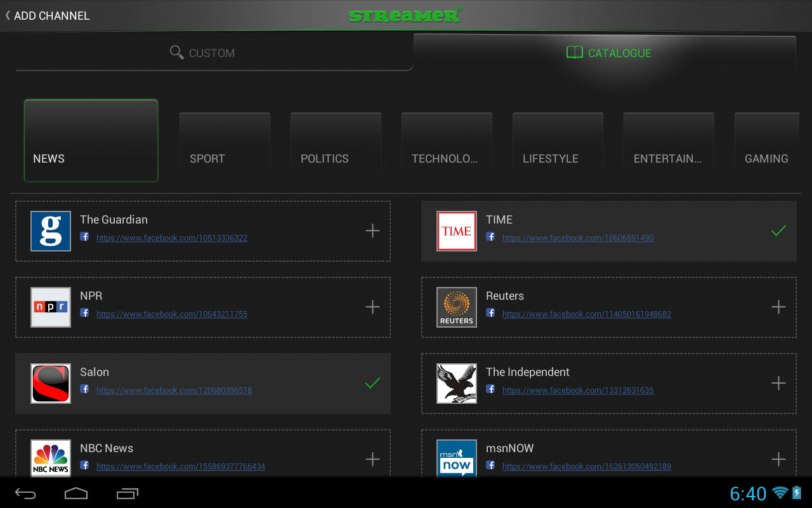Select the Technology category
Screen dimensions: 812x508
pos(447,140)
